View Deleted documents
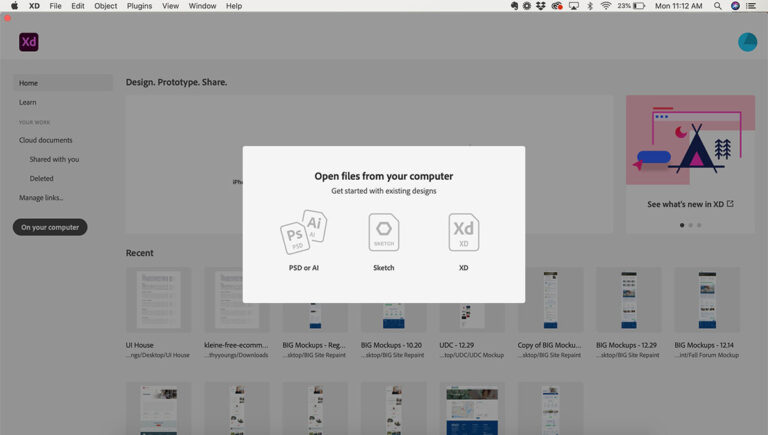Screen dimensions: 768x435 (x=41, y=178)
